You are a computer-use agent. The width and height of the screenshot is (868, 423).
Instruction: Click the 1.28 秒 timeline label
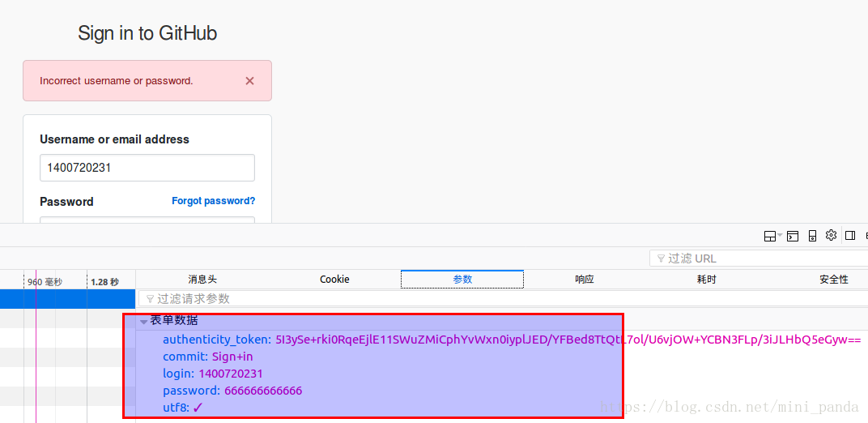click(x=104, y=282)
